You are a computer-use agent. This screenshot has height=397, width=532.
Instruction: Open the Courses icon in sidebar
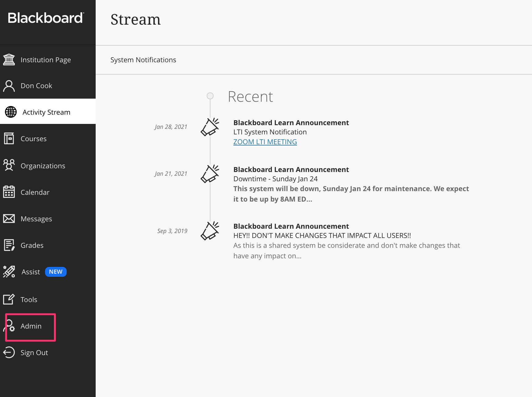coord(9,138)
